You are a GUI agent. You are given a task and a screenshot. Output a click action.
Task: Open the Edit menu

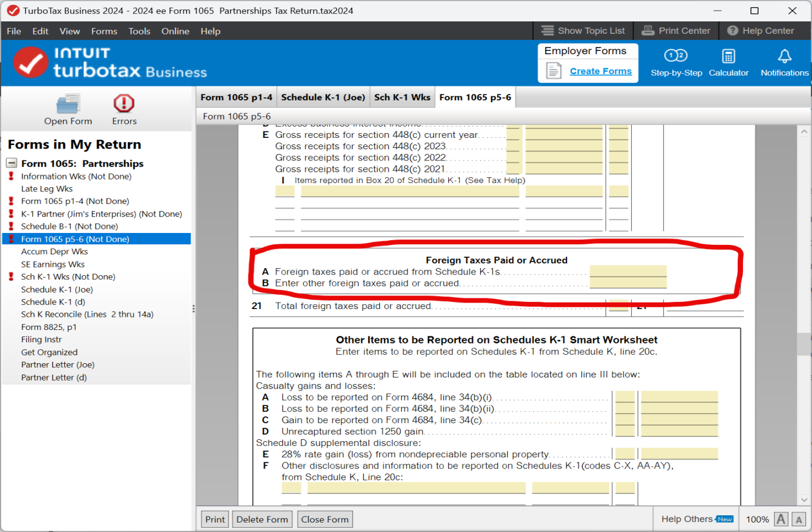[40, 31]
